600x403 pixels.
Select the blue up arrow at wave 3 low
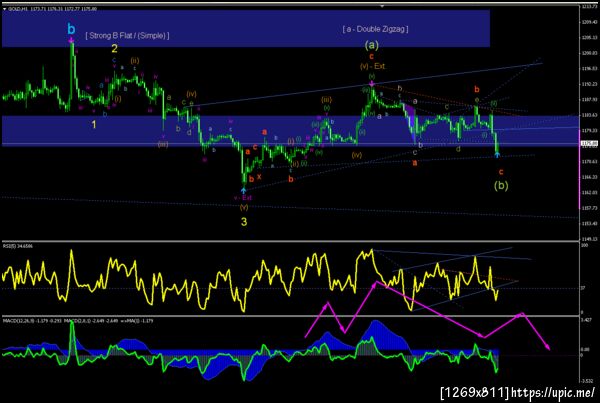point(243,190)
